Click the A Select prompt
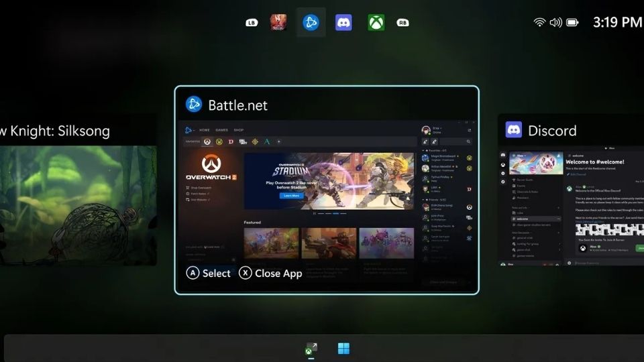The width and height of the screenshot is (644, 362). pos(209,273)
